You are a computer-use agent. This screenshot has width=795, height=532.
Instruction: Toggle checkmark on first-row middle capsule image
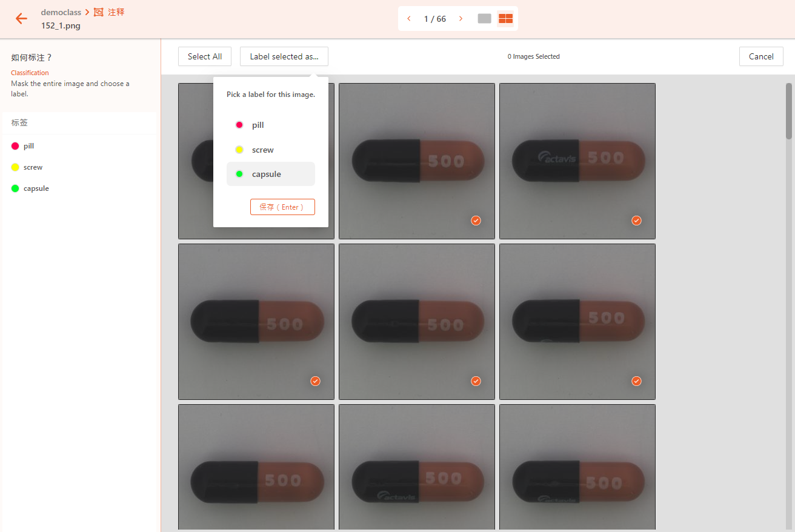476,221
